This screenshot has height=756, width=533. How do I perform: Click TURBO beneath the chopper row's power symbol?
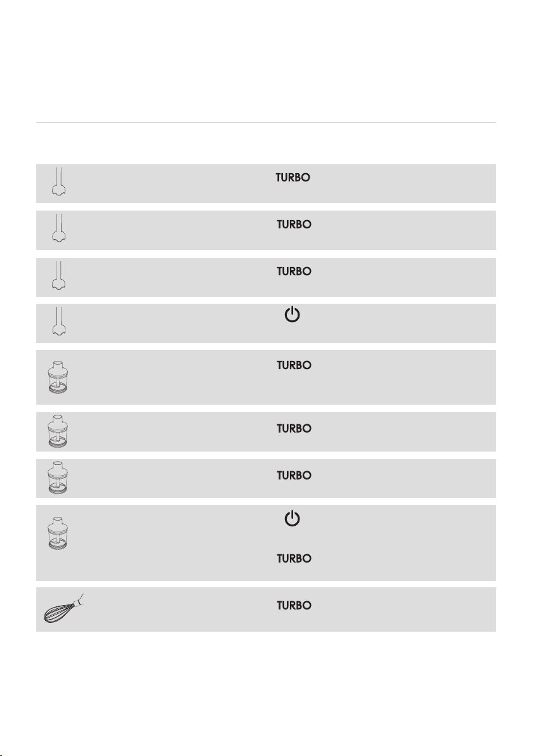coord(294,559)
